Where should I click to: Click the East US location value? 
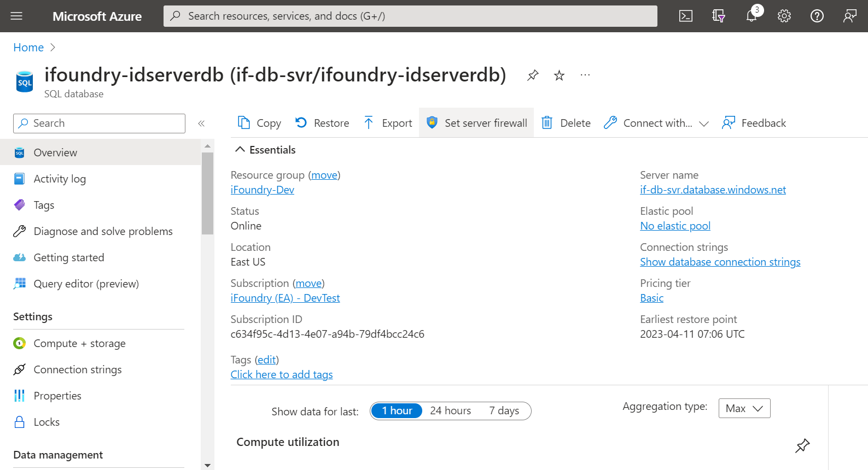[248, 262]
